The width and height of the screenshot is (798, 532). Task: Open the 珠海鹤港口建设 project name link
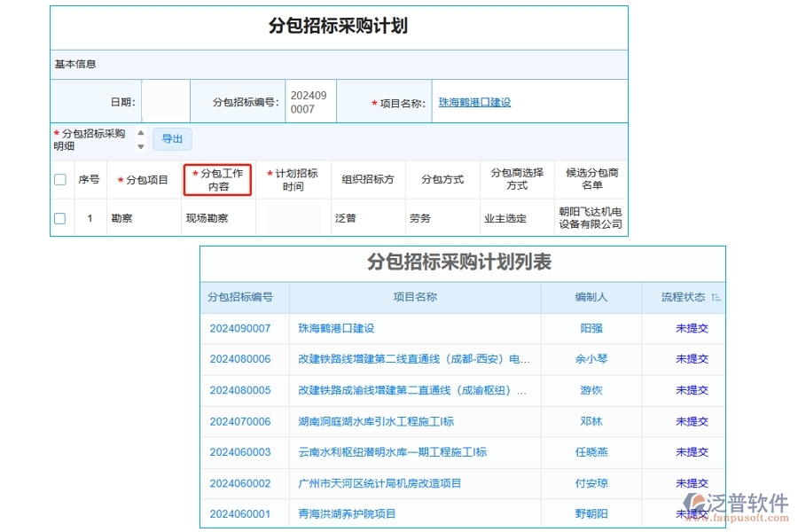pyautogui.click(x=474, y=101)
